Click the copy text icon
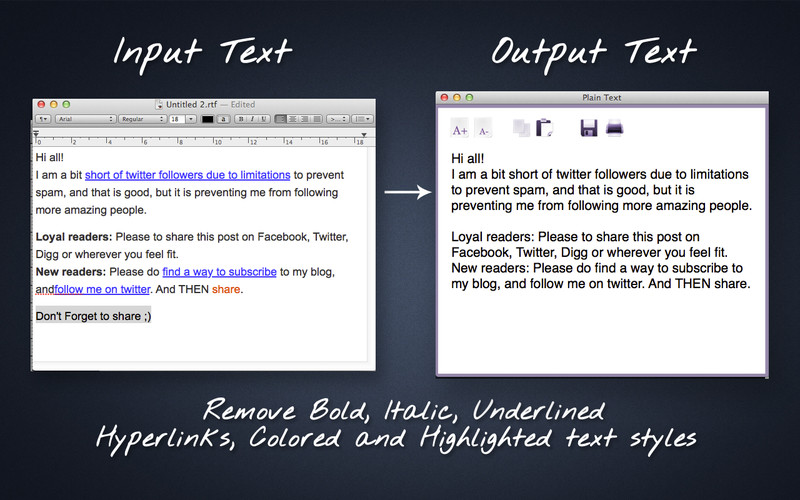The height and width of the screenshot is (500, 800). pyautogui.click(x=521, y=128)
